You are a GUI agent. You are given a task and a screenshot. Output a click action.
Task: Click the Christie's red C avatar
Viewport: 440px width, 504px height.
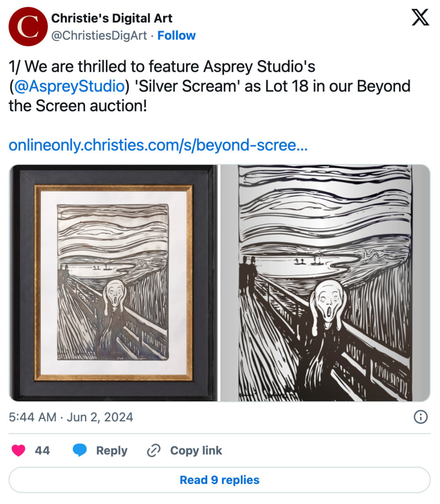[28, 27]
